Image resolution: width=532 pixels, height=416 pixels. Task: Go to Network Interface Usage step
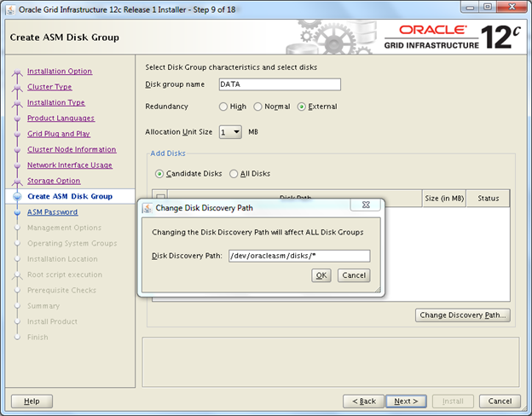point(70,165)
